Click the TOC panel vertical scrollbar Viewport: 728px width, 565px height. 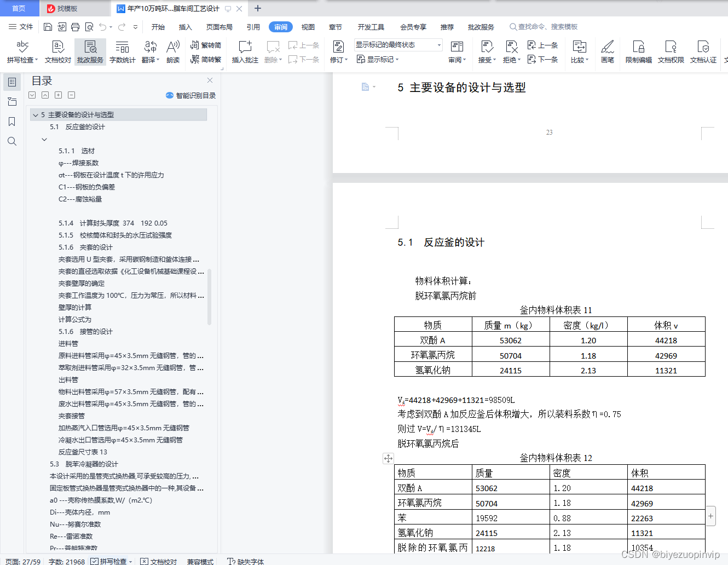[209, 297]
